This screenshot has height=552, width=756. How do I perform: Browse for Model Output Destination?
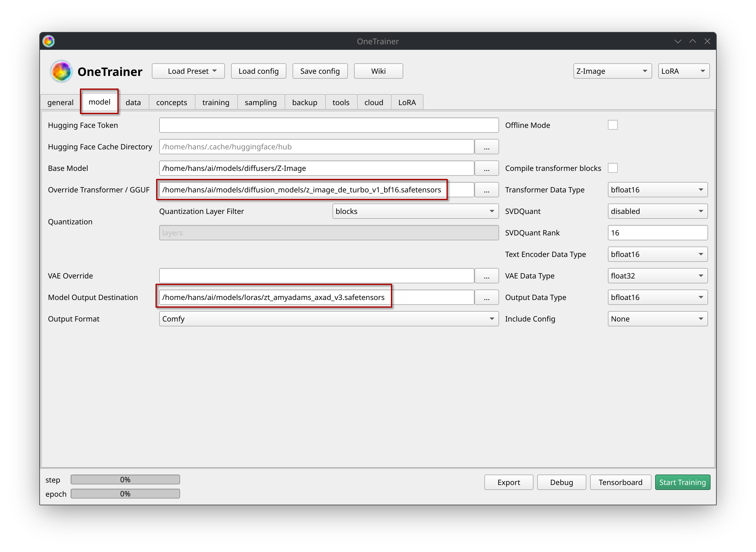point(486,298)
